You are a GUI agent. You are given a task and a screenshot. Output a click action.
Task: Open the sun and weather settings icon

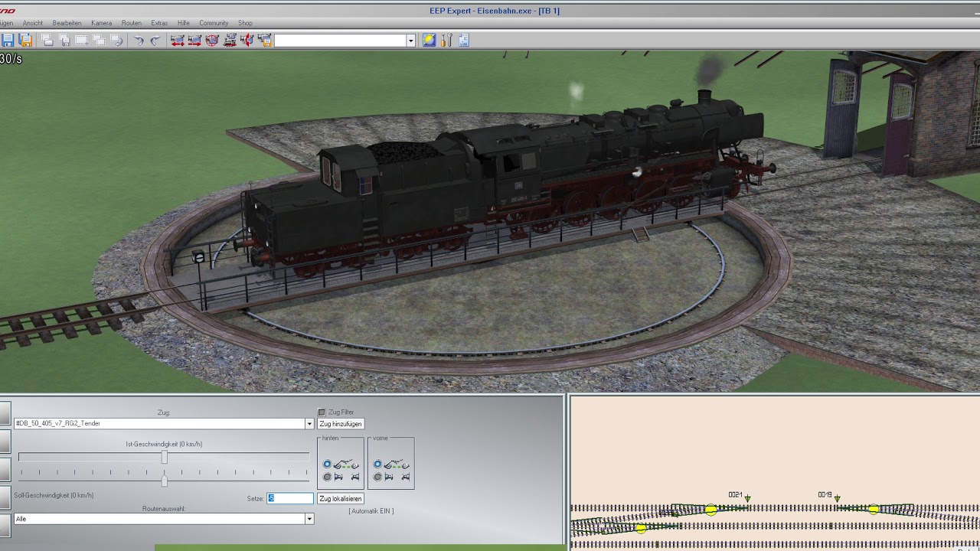(x=430, y=40)
